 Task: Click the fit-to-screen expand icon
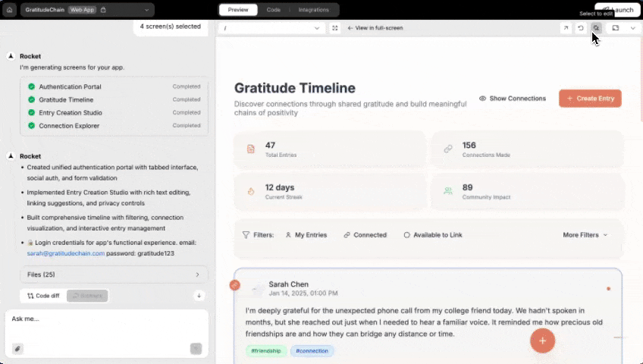point(335,28)
